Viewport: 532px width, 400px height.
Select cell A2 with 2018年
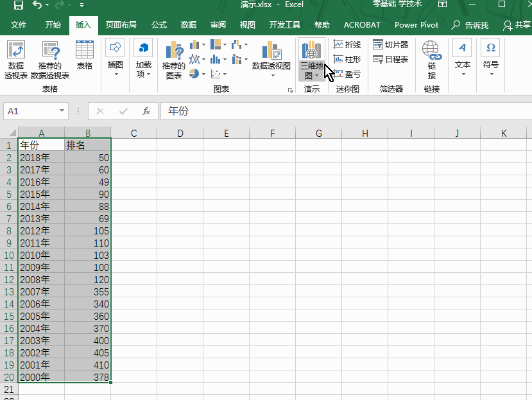point(41,157)
